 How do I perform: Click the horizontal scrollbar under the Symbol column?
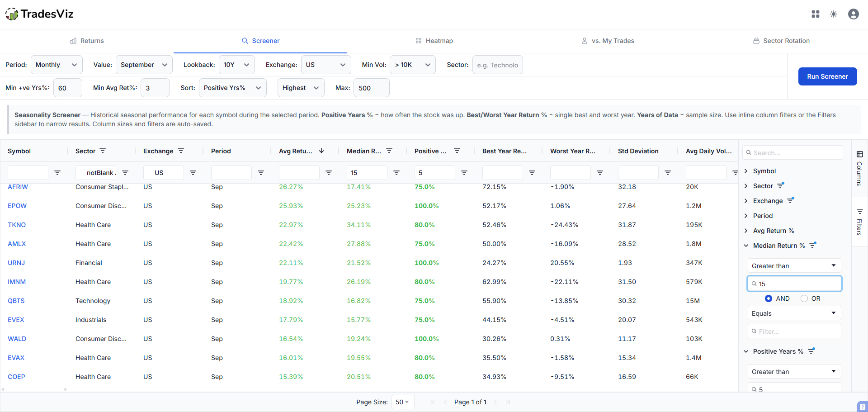coord(34,389)
